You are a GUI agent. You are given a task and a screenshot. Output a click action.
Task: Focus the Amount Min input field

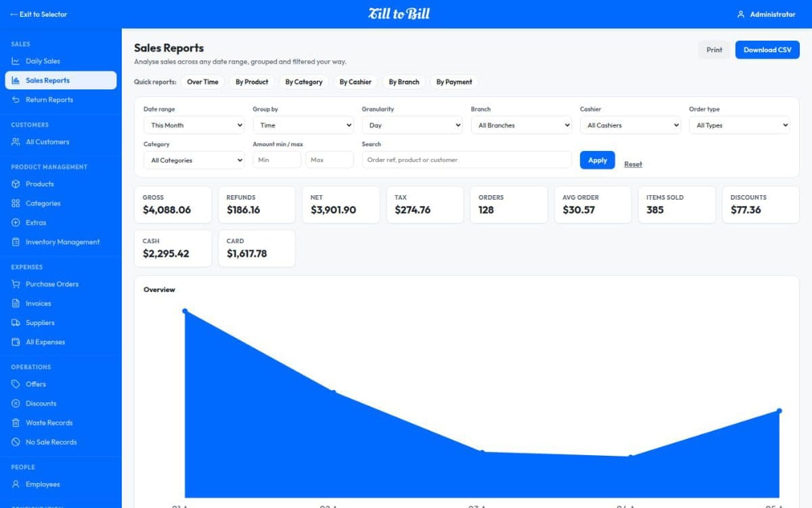tap(277, 160)
